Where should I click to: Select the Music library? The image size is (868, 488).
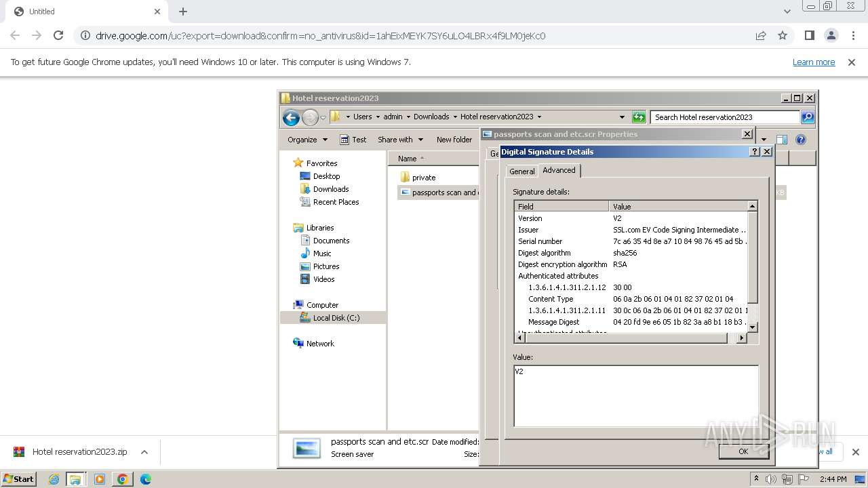322,253
